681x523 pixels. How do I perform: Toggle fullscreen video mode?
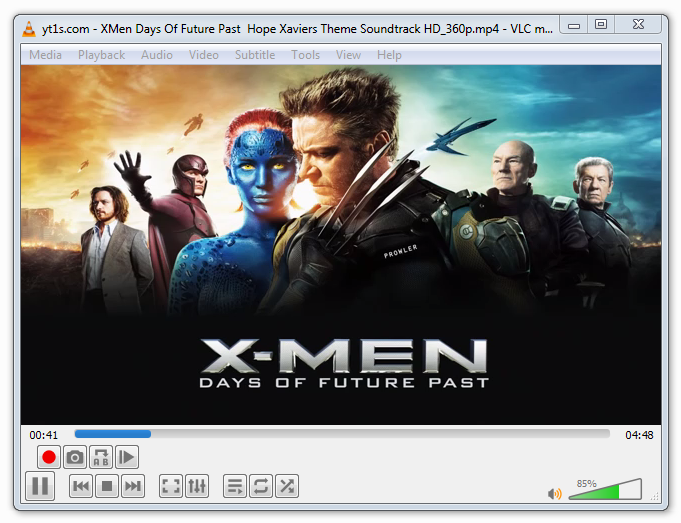171,486
